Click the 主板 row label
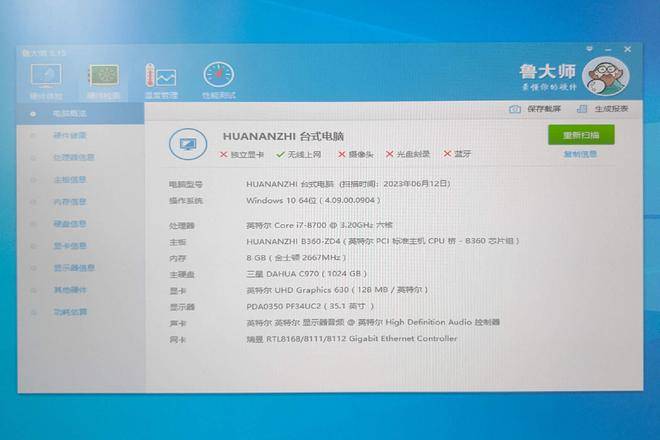The width and height of the screenshot is (660, 440). pos(177,242)
